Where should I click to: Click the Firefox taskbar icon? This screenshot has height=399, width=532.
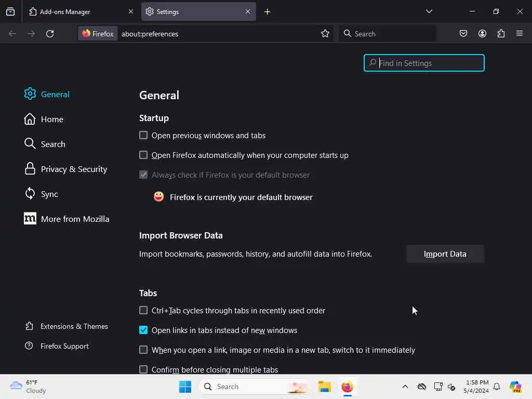[347, 387]
